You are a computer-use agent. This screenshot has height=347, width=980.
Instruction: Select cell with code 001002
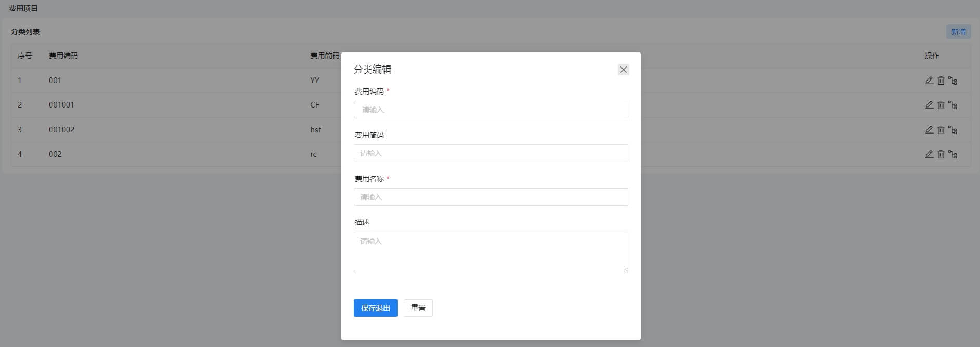tap(61, 130)
